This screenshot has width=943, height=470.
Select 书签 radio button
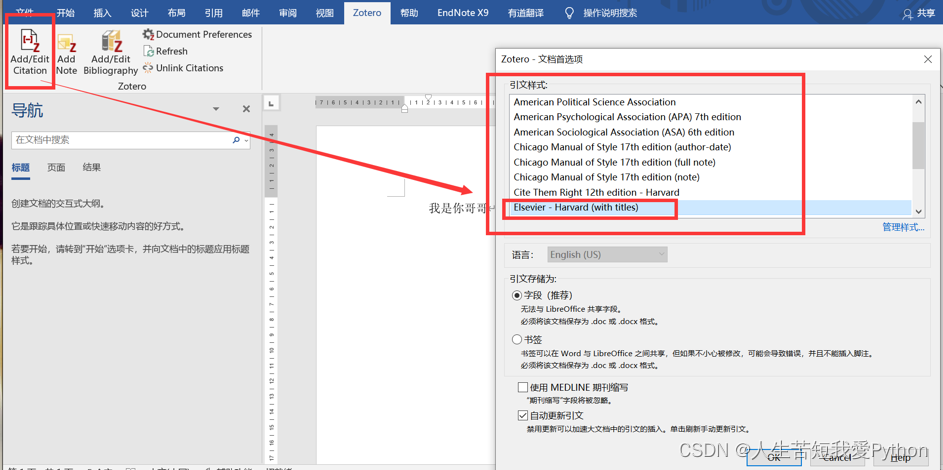(517, 340)
